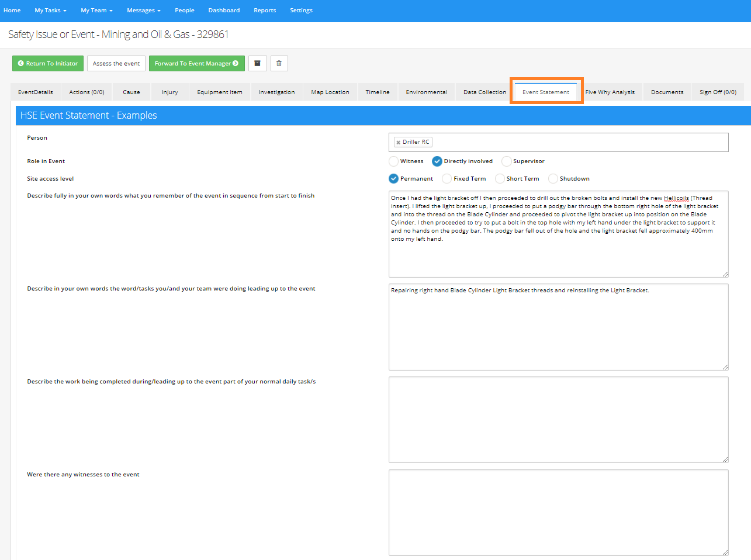Select the Witness role radio button
This screenshot has height=560, width=751.
point(393,161)
